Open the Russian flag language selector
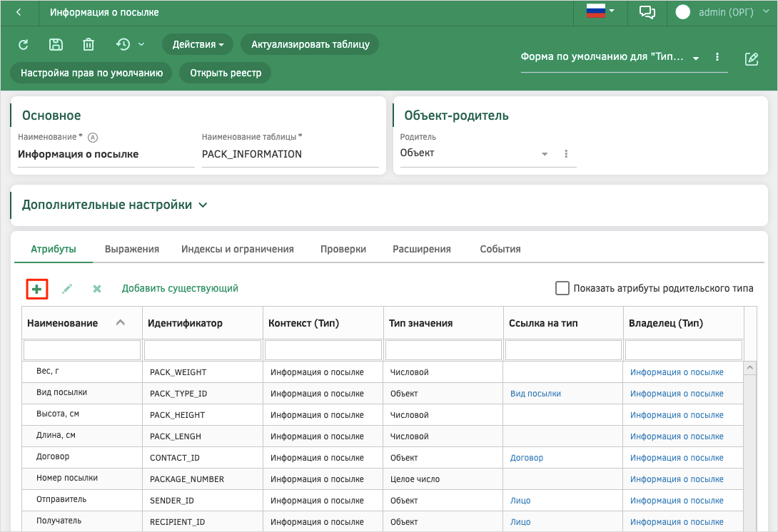The image size is (778, 532). (600, 11)
